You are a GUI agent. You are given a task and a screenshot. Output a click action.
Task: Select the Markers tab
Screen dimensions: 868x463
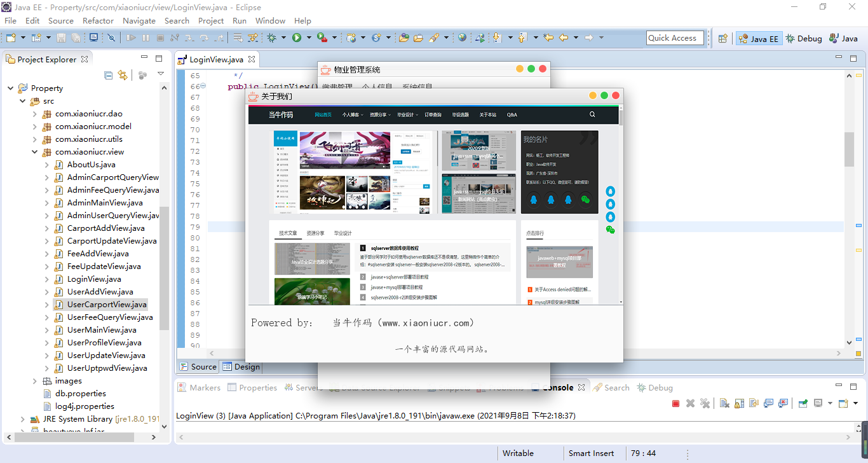click(199, 387)
